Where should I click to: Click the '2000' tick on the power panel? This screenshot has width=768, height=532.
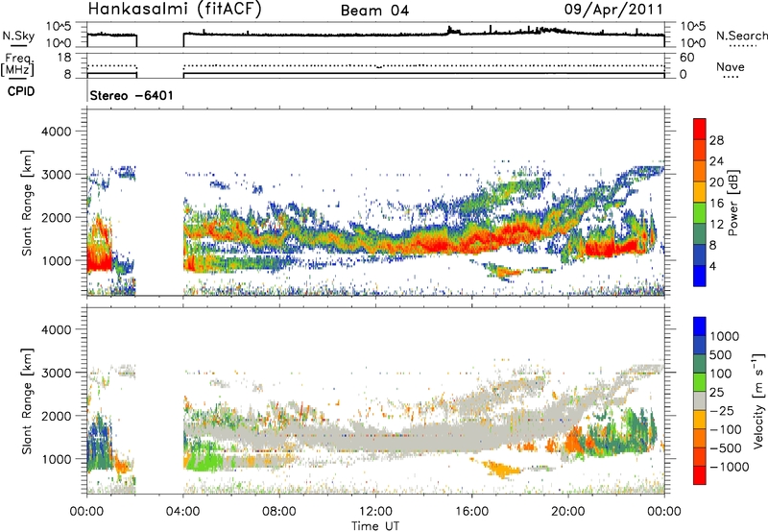(x=56, y=217)
